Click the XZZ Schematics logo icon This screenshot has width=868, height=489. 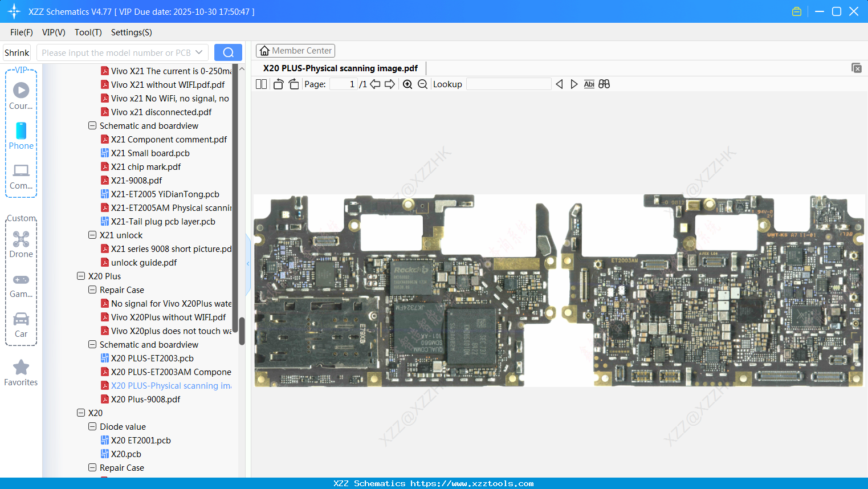[x=14, y=11]
